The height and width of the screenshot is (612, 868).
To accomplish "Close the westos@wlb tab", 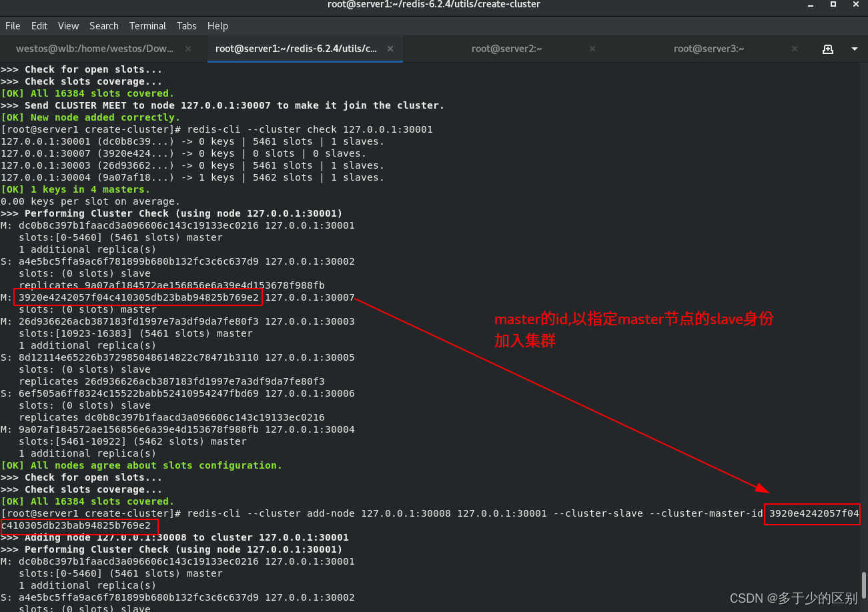I will pyautogui.click(x=188, y=49).
